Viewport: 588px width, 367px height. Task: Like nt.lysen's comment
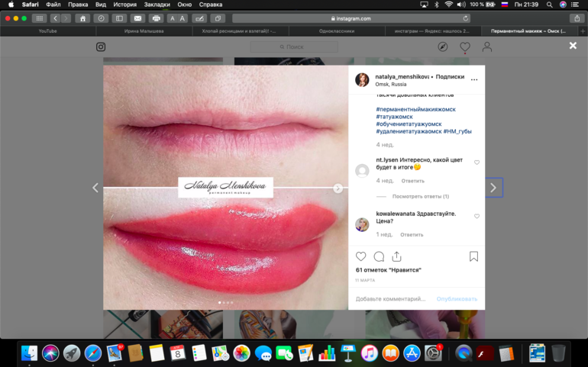[477, 163]
